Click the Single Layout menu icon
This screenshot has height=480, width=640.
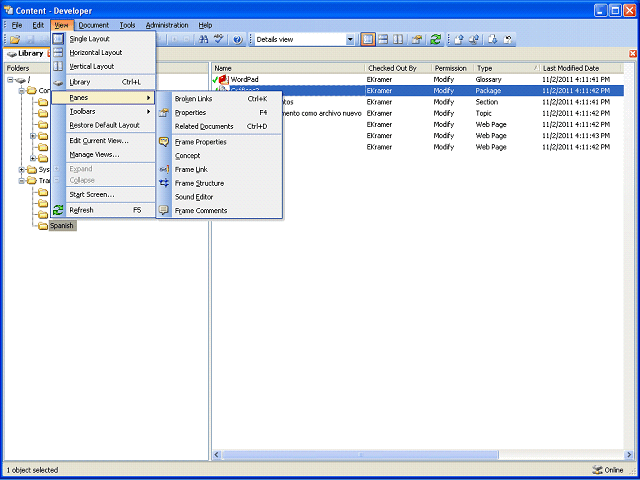[58, 39]
